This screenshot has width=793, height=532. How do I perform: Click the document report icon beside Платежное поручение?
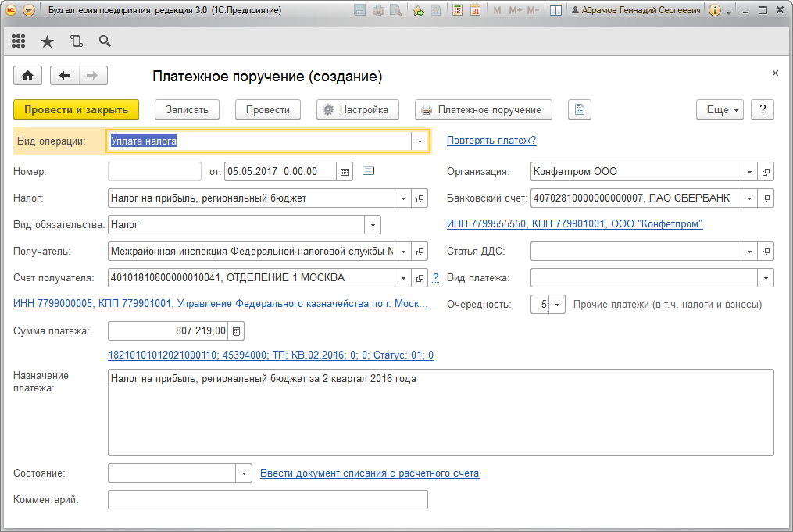click(x=580, y=109)
